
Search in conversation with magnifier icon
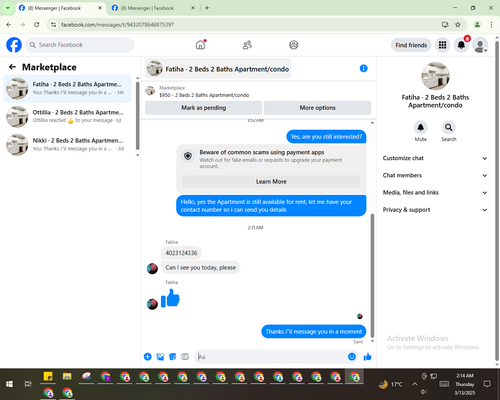tap(449, 127)
